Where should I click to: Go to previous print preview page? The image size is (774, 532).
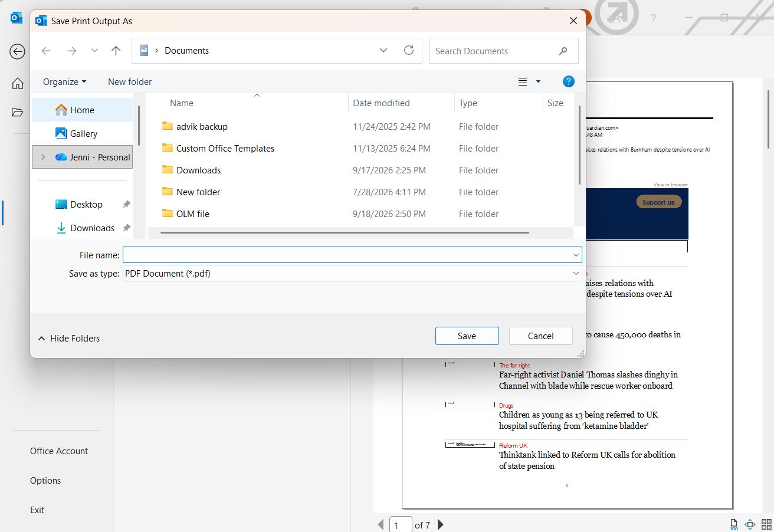coord(381,524)
